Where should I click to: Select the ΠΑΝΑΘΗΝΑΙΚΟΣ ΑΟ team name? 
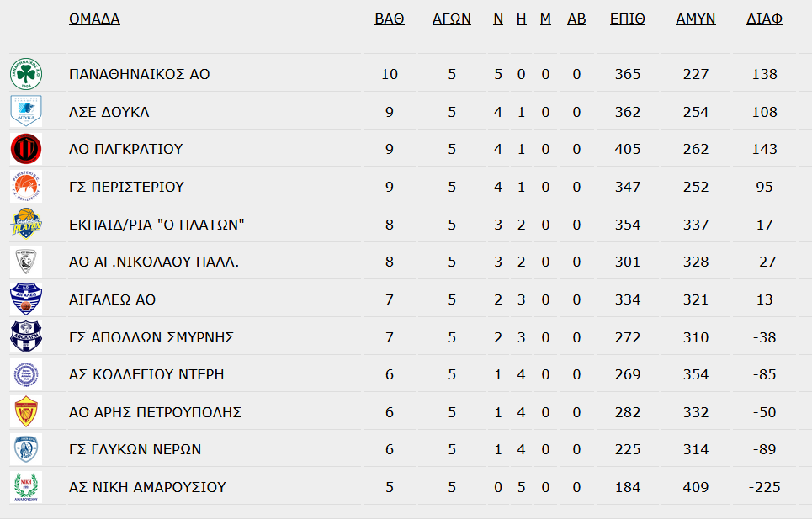pyautogui.click(x=140, y=74)
